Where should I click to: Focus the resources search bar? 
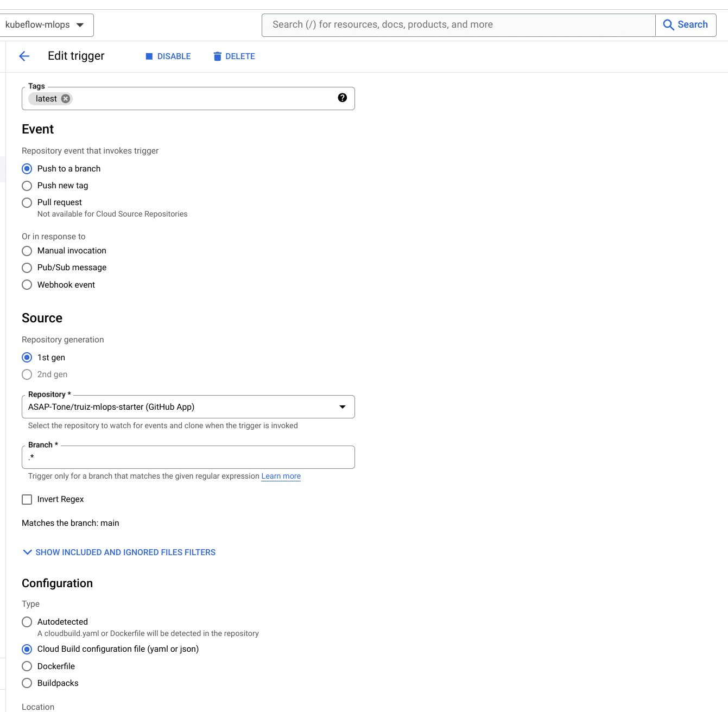458,25
